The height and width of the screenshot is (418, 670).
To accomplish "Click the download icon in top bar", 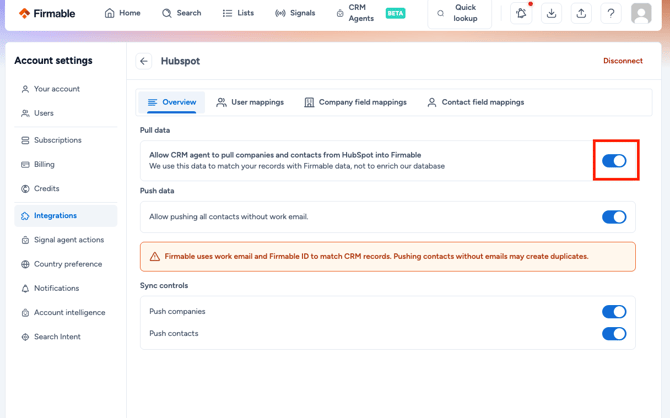I will pyautogui.click(x=551, y=13).
